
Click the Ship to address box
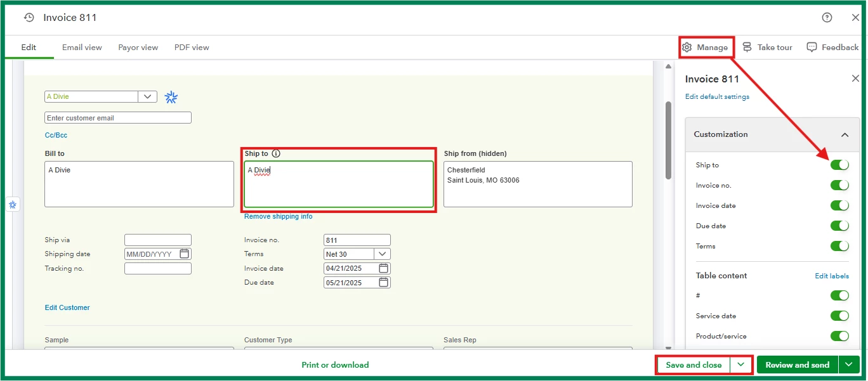pyautogui.click(x=339, y=184)
